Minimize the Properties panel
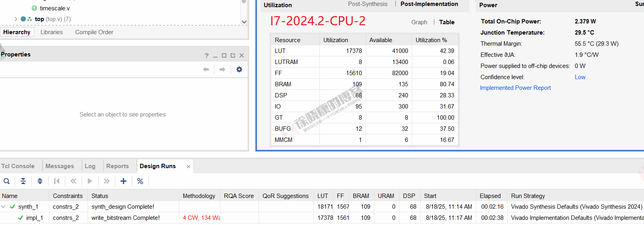The image size is (644, 225). [x=215, y=56]
